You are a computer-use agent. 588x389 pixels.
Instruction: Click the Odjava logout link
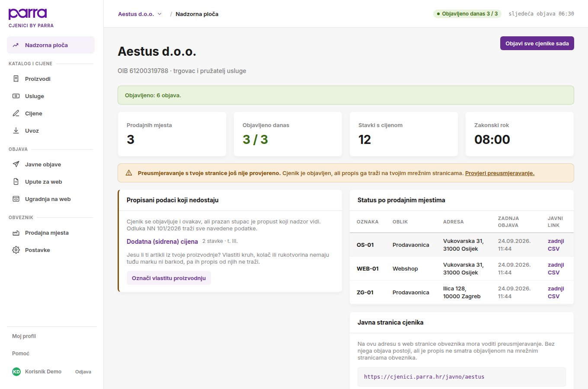pyautogui.click(x=83, y=372)
